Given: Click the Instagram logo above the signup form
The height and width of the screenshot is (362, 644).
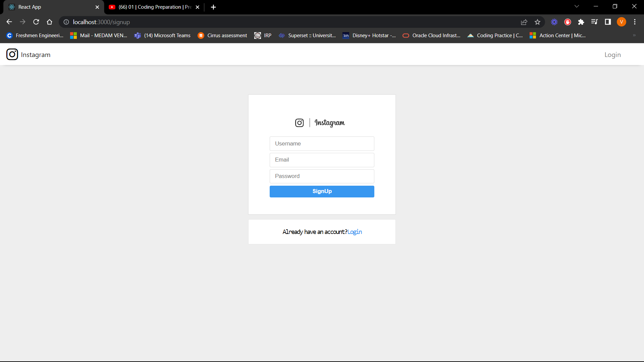Looking at the screenshot, I should tap(299, 123).
